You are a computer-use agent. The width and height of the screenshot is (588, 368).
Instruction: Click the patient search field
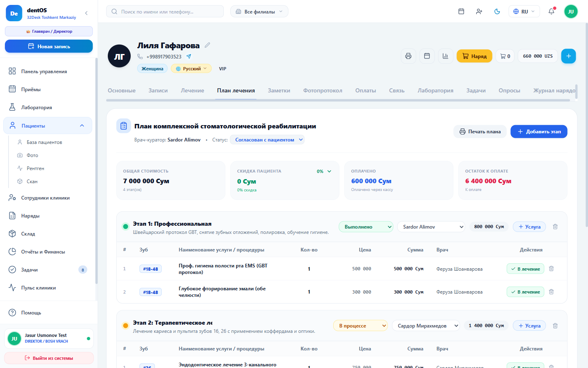click(x=165, y=11)
